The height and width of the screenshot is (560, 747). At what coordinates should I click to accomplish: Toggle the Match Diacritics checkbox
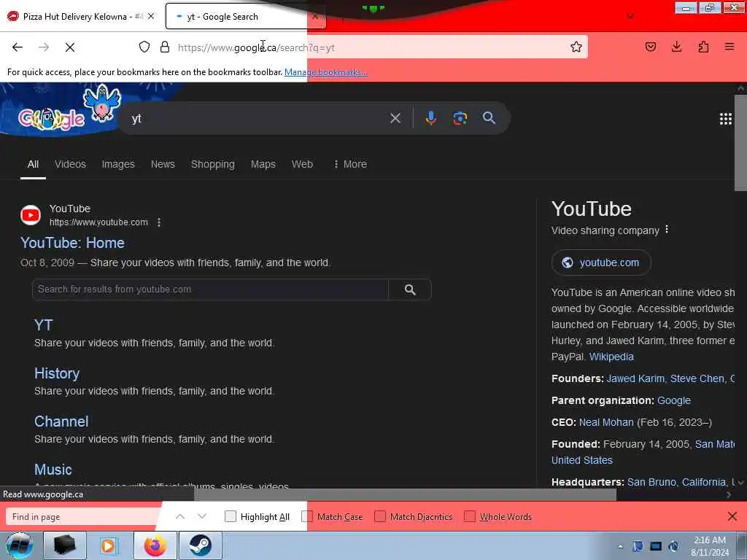point(379,516)
